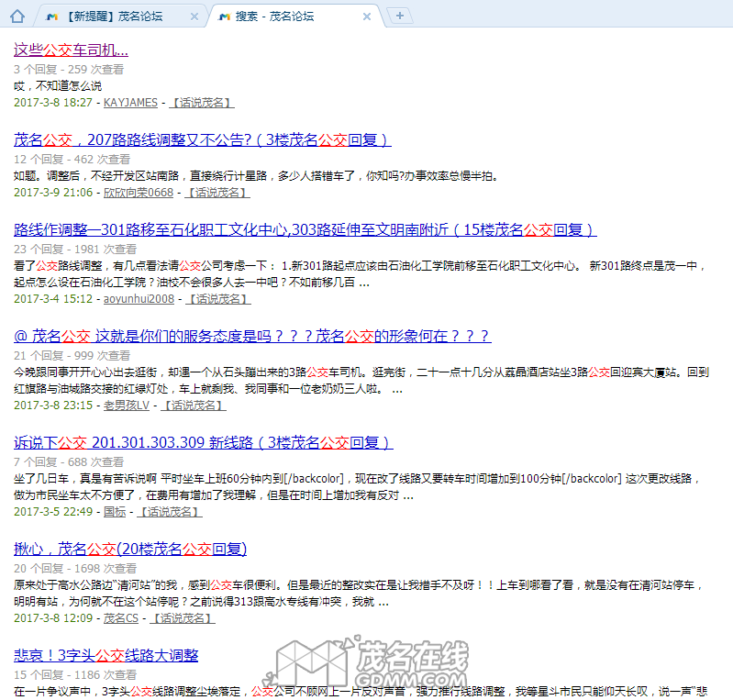The image size is (733, 700).
Task: Click the text 20 个回复 - 1698 次查看
Action: pyautogui.click(x=75, y=568)
